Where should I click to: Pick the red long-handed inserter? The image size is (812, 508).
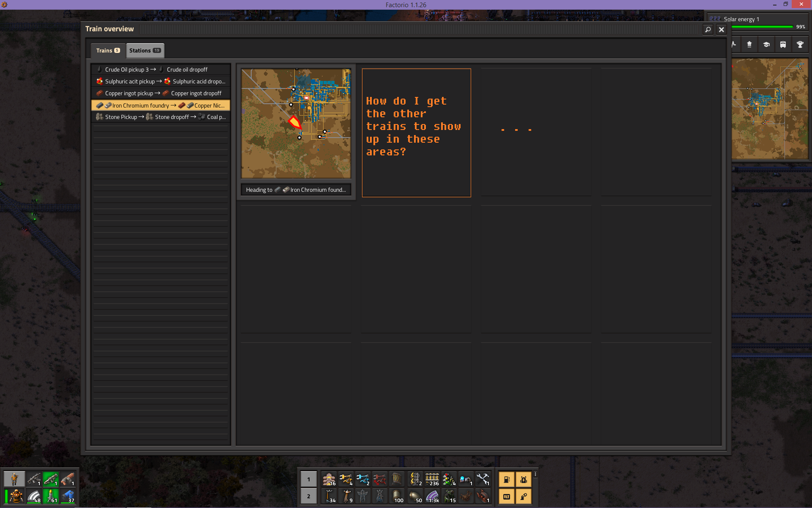pos(380,479)
